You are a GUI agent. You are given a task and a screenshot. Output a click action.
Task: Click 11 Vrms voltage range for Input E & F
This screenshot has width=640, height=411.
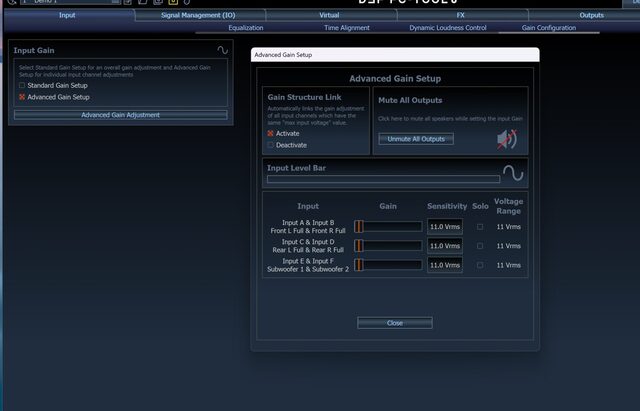point(509,265)
